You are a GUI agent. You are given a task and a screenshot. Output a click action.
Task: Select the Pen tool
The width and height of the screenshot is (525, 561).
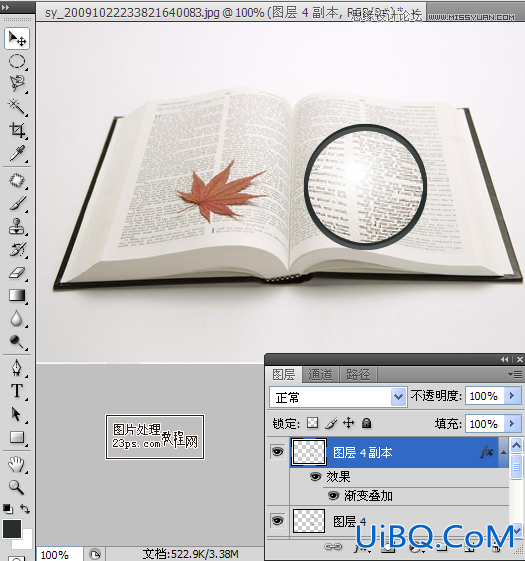point(17,368)
